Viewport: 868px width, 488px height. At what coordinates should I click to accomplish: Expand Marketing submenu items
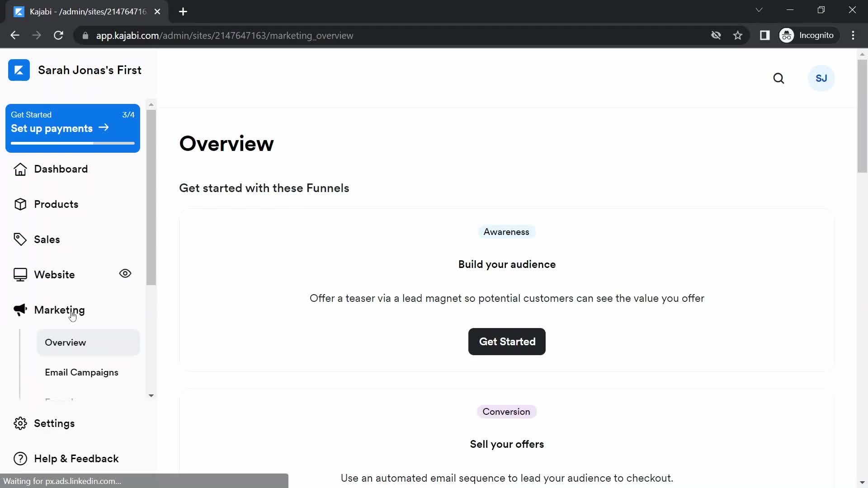59,310
